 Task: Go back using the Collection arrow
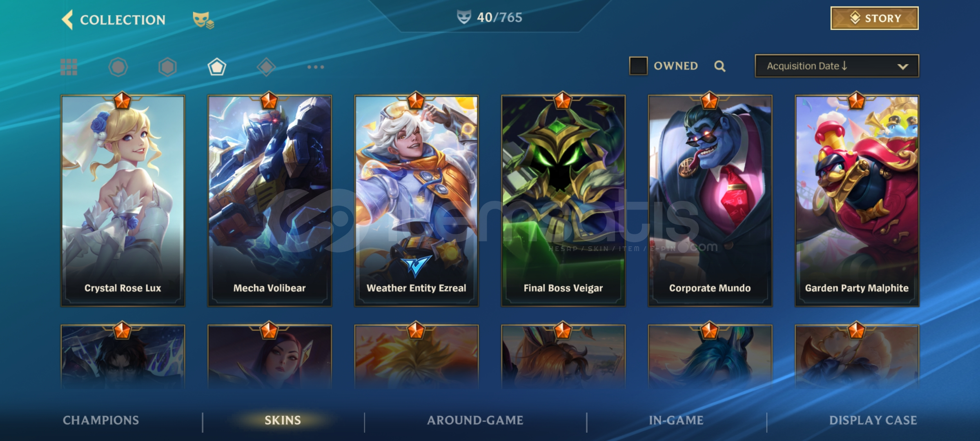coord(67,20)
